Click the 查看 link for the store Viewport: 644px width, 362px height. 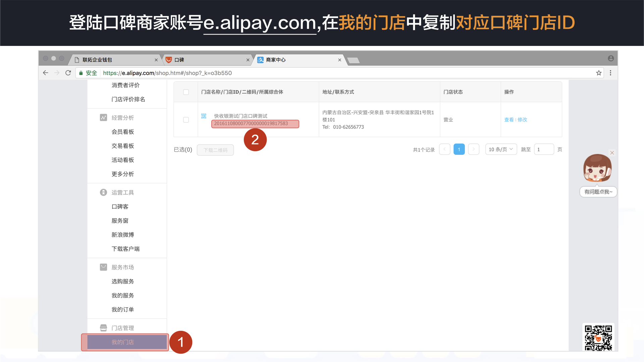(x=509, y=120)
